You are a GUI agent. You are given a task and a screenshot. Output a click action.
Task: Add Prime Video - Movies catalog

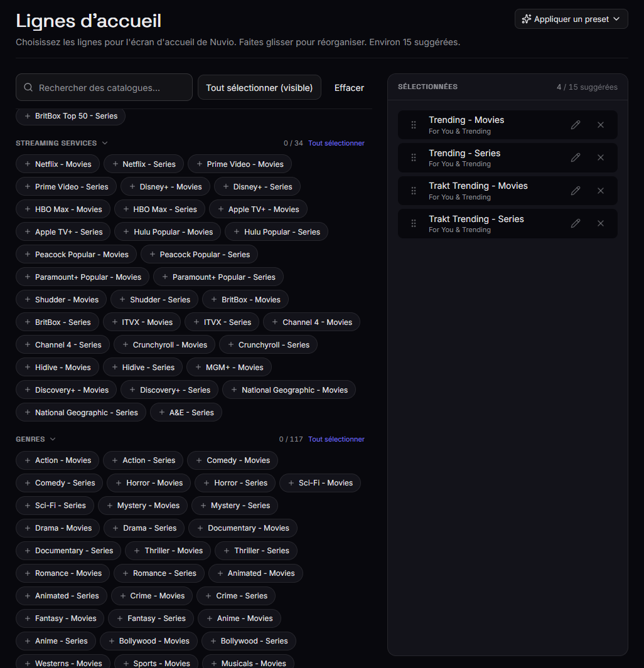click(x=240, y=164)
